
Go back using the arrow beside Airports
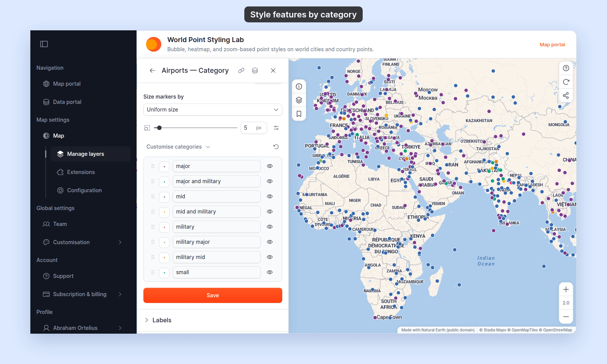[x=152, y=71]
